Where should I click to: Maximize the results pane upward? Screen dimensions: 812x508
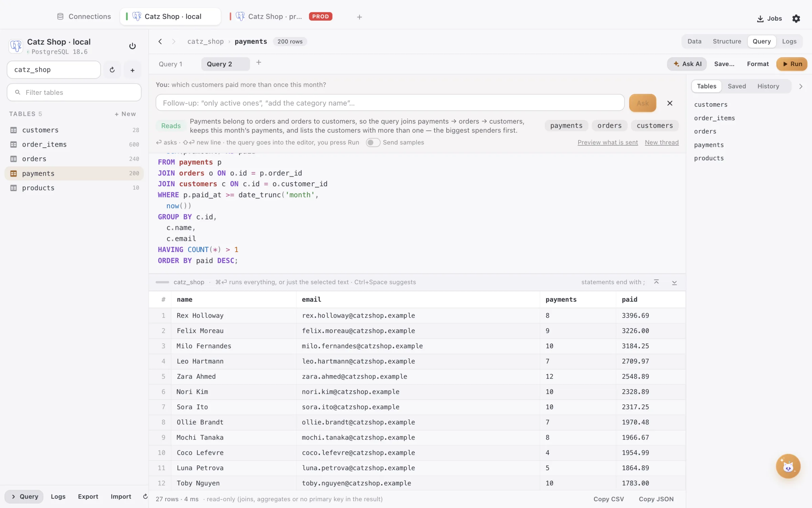click(x=656, y=282)
